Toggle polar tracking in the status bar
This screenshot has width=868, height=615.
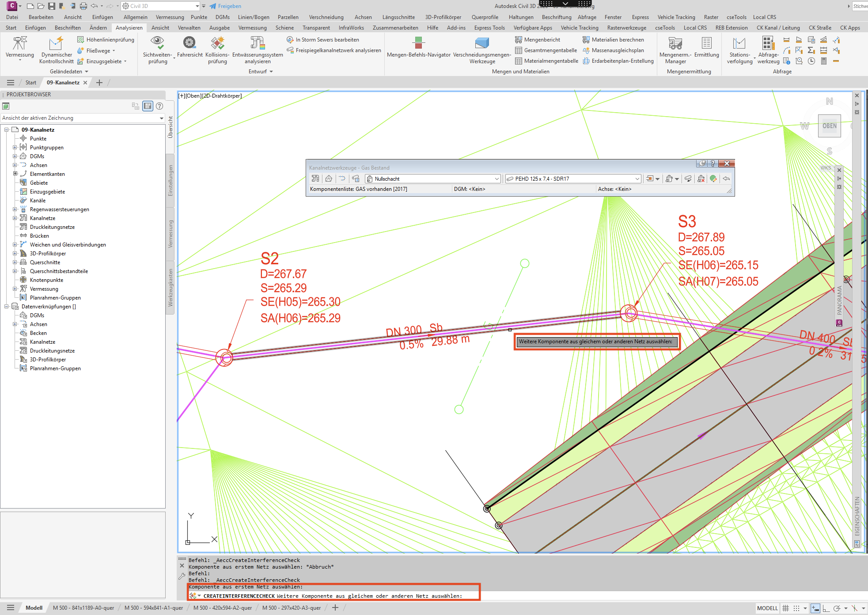[x=837, y=608]
